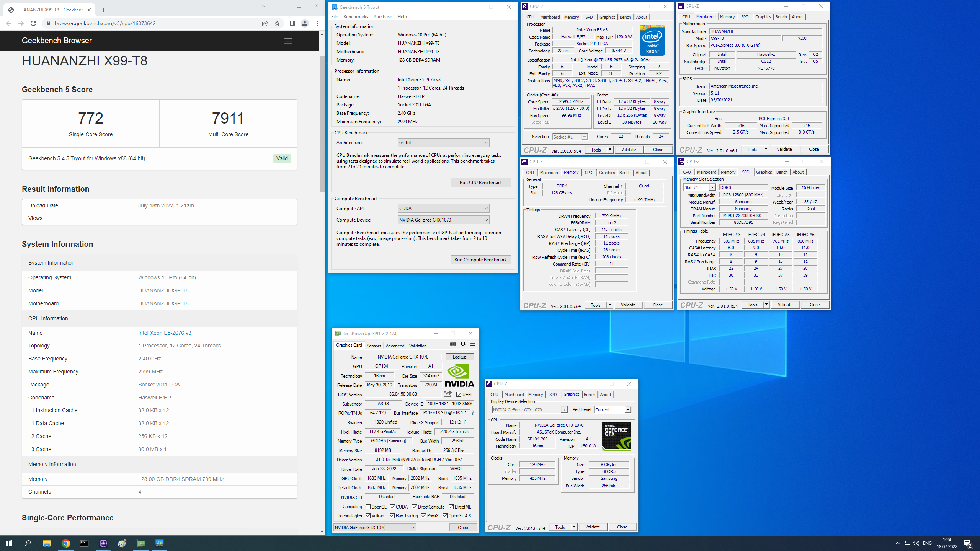Open the Windows Start menu

point(9,543)
